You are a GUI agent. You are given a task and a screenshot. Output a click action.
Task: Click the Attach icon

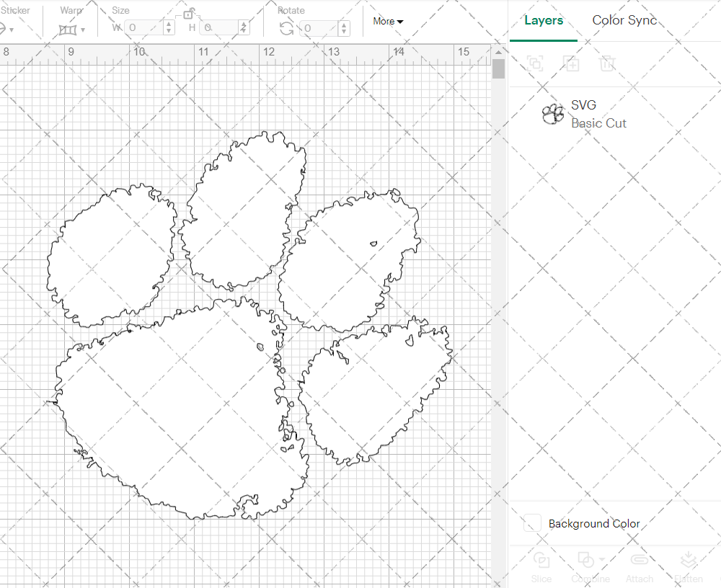(x=640, y=560)
